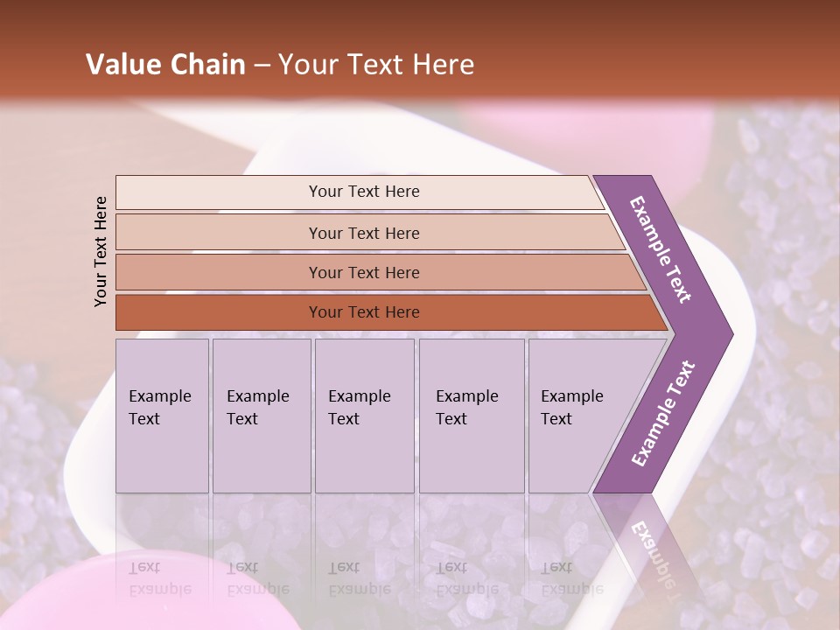The height and width of the screenshot is (630, 840).
Task: Select the second "Example Text" box from left
Action: pyautogui.click(x=261, y=416)
